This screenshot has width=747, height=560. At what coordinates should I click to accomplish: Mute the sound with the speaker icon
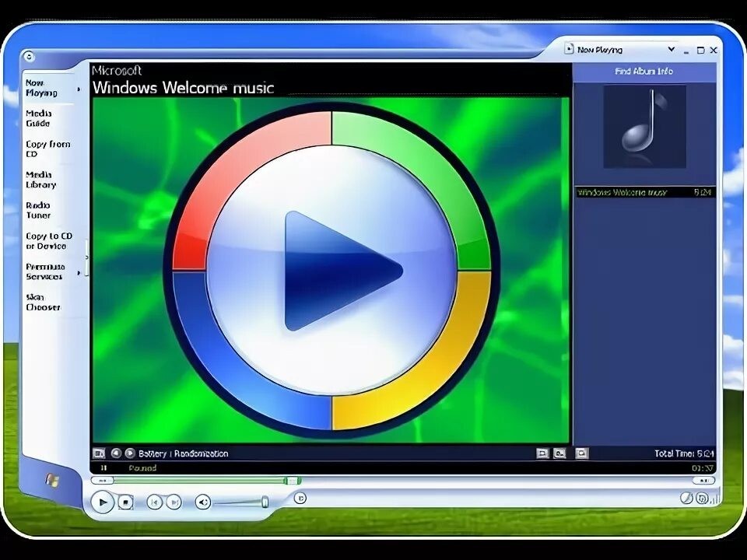pos(203,502)
